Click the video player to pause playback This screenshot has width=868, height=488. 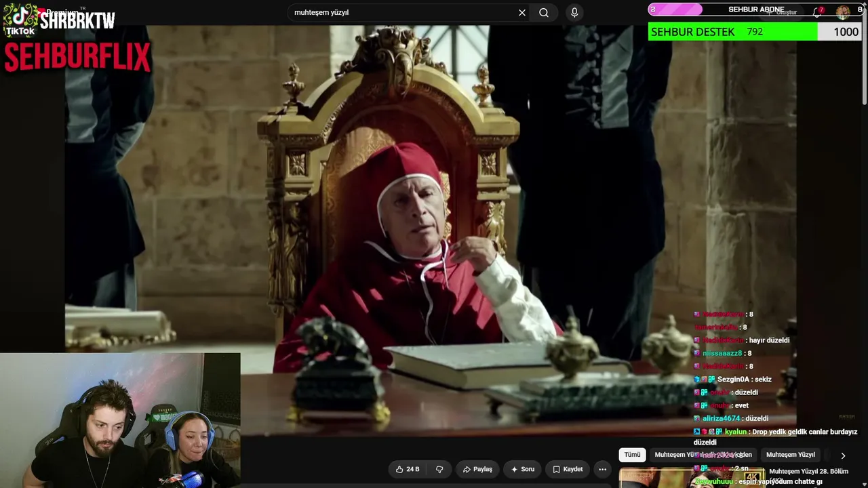click(x=431, y=230)
